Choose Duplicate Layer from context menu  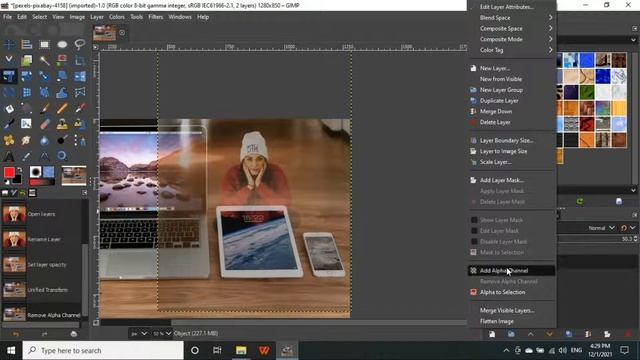pos(512,100)
